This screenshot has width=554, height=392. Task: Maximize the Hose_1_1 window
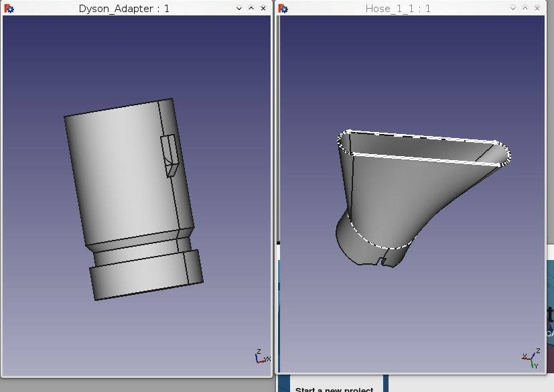pyautogui.click(x=525, y=8)
